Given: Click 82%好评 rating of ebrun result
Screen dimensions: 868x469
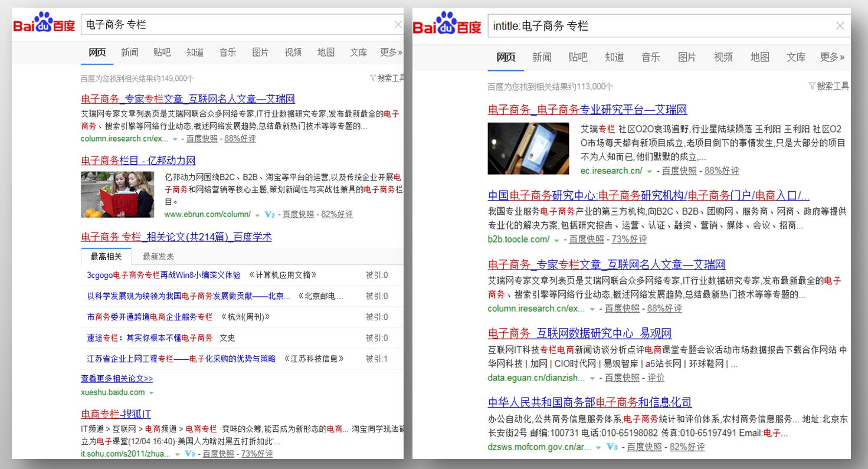Looking at the screenshot, I should (337, 215).
